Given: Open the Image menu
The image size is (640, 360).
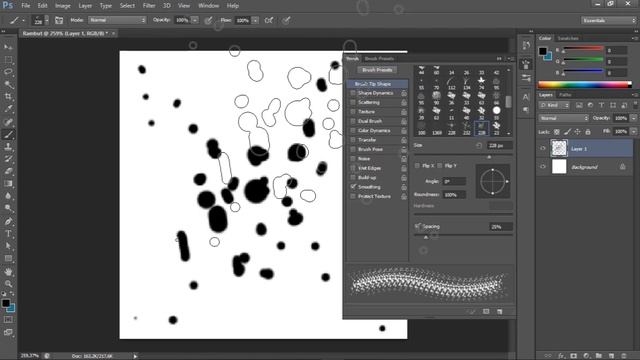Looking at the screenshot, I should (x=62, y=6).
